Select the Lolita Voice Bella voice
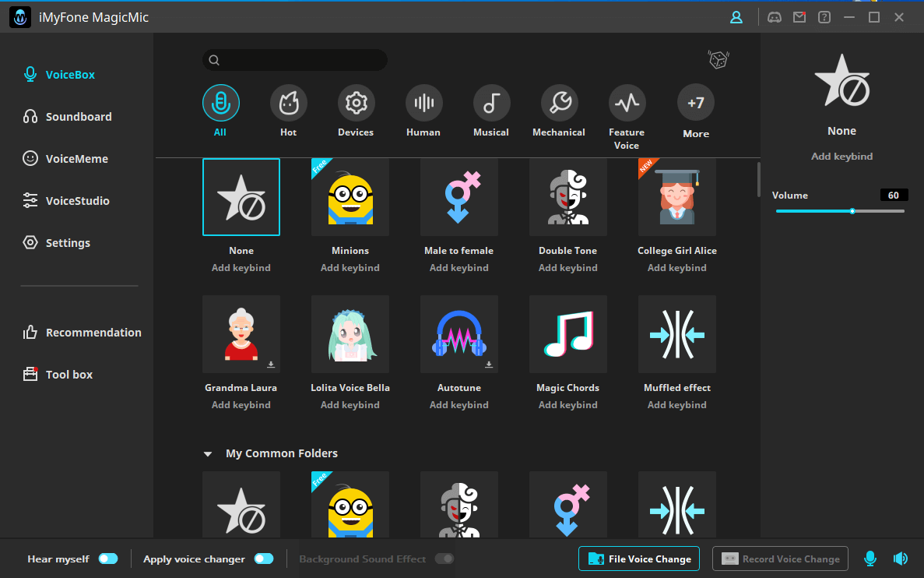Image resolution: width=924 pixels, height=578 pixels. 350,334
